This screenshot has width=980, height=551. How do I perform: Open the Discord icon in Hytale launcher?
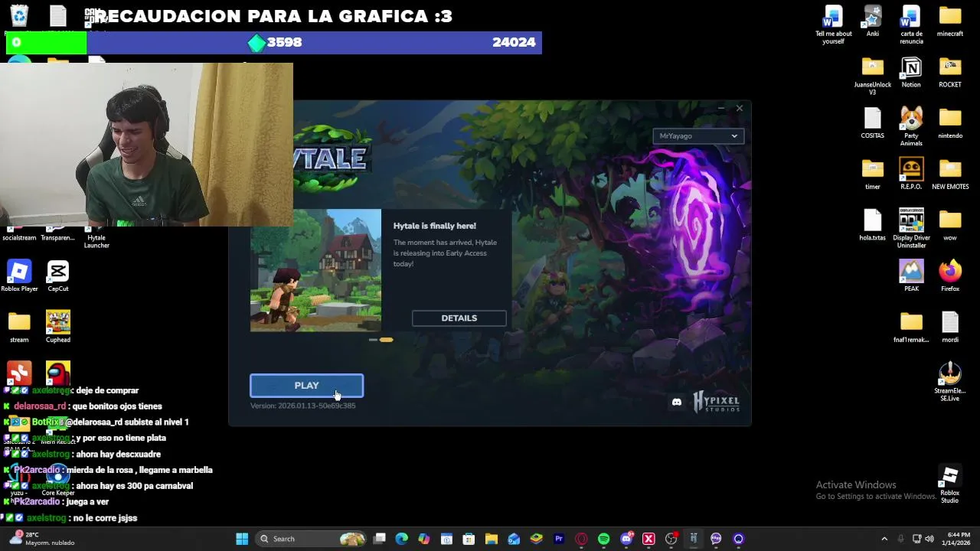677,402
